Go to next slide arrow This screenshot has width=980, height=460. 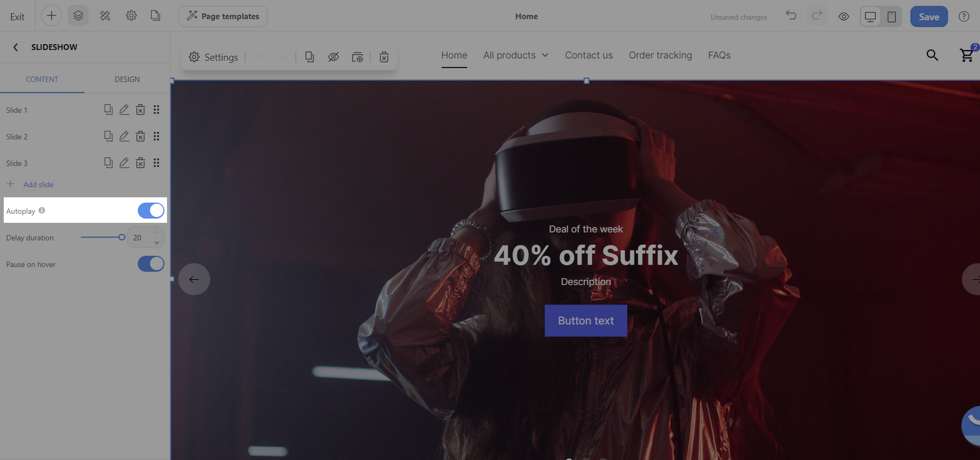[x=971, y=279]
